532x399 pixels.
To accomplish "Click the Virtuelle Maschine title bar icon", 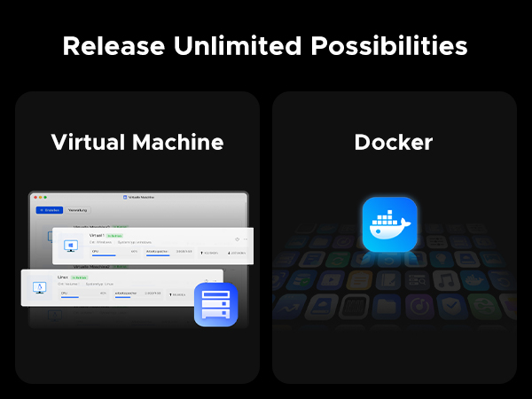I will tap(125, 197).
